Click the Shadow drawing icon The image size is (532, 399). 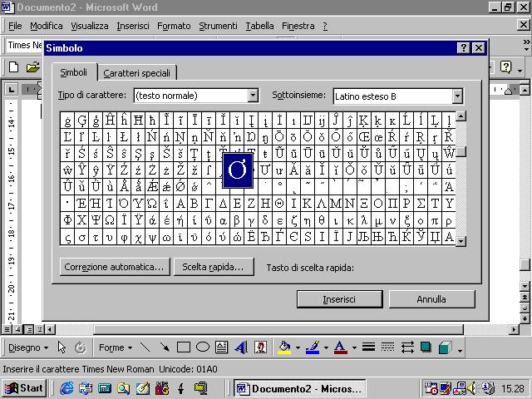click(426, 347)
